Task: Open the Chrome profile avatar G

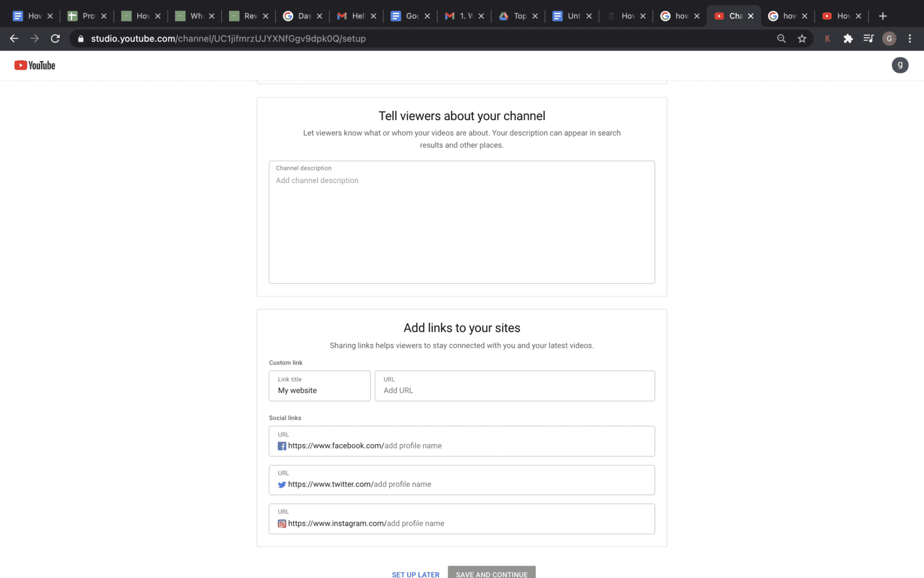Action: tap(889, 39)
